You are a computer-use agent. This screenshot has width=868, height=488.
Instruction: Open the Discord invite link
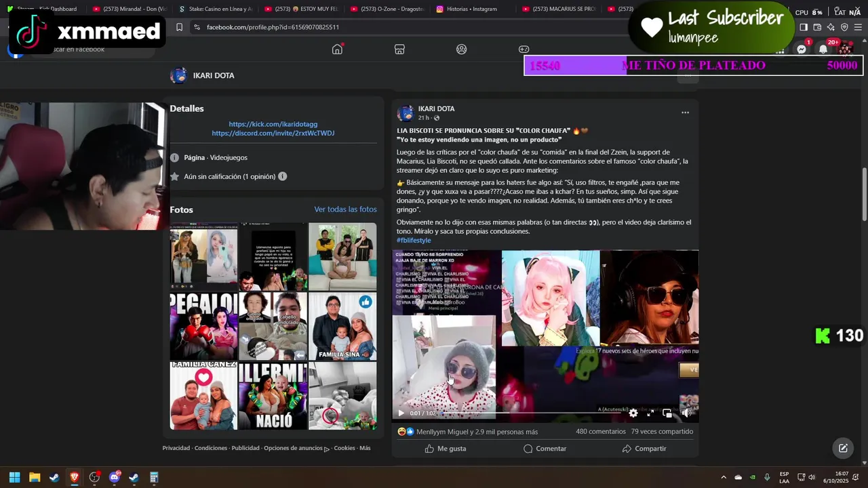273,133
